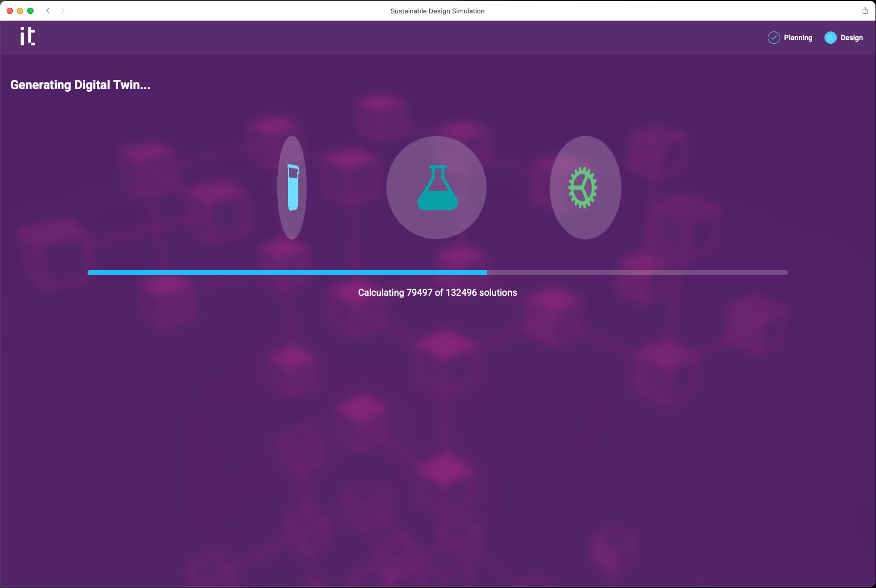Screen dimensions: 876x588
Task: Minimize the window with the yellow button
Action: pos(20,11)
